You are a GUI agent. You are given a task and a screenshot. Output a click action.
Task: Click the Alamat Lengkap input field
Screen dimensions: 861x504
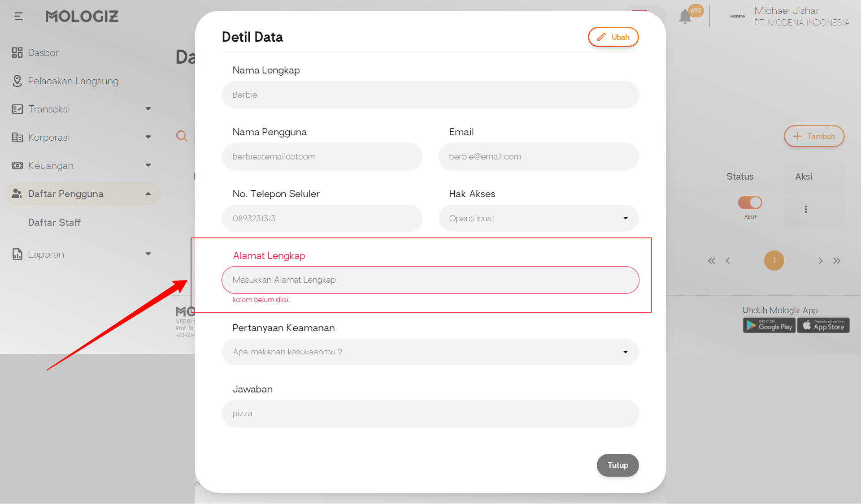click(x=430, y=280)
